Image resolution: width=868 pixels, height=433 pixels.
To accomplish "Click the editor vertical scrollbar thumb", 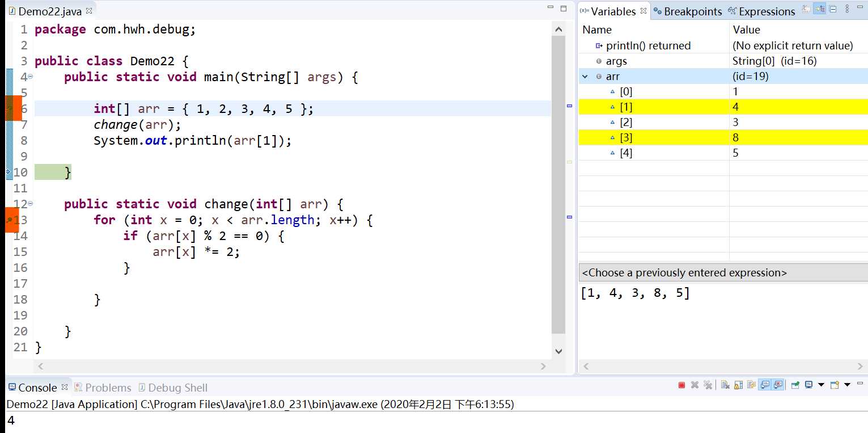I will point(558,184).
